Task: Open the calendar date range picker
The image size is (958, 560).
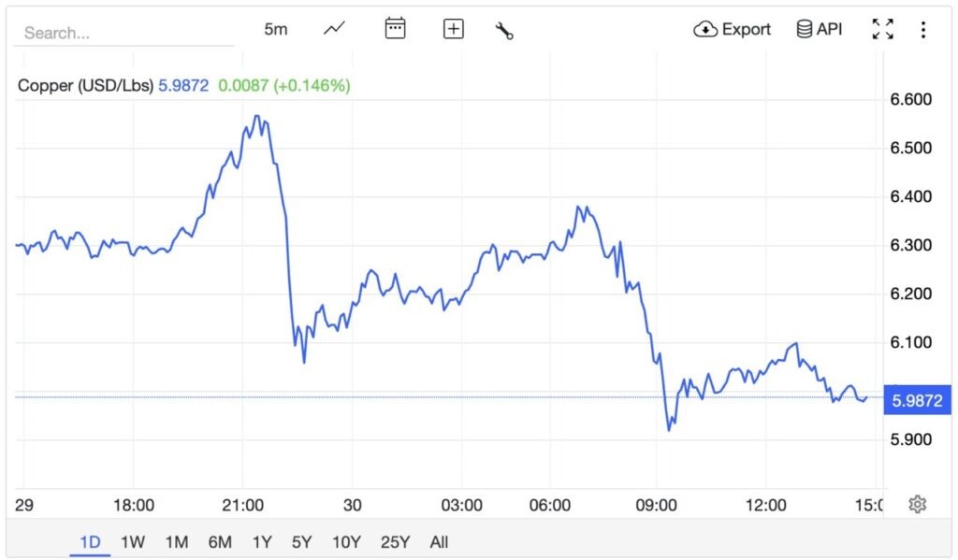Action: (396, 29)
